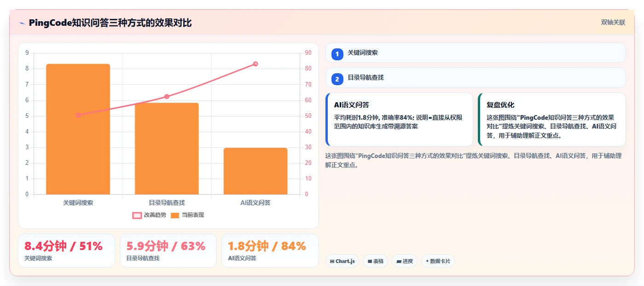Click the orange 当前表现 legend swatch
The image size is (644, 286).
[x=175, y=215]
